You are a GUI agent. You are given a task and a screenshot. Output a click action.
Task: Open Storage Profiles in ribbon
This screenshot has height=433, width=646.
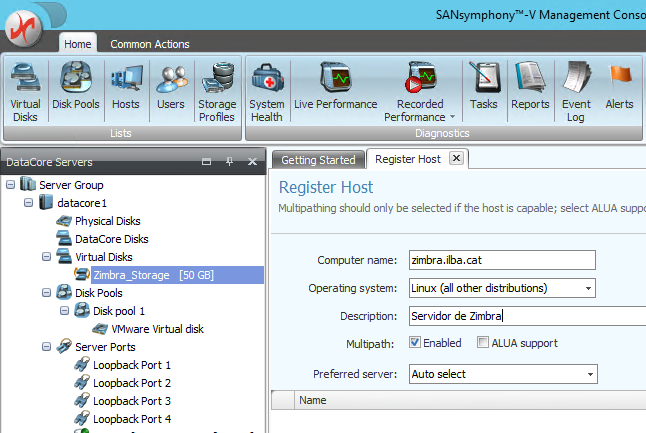pyautogui.click(x=217, y=92)
